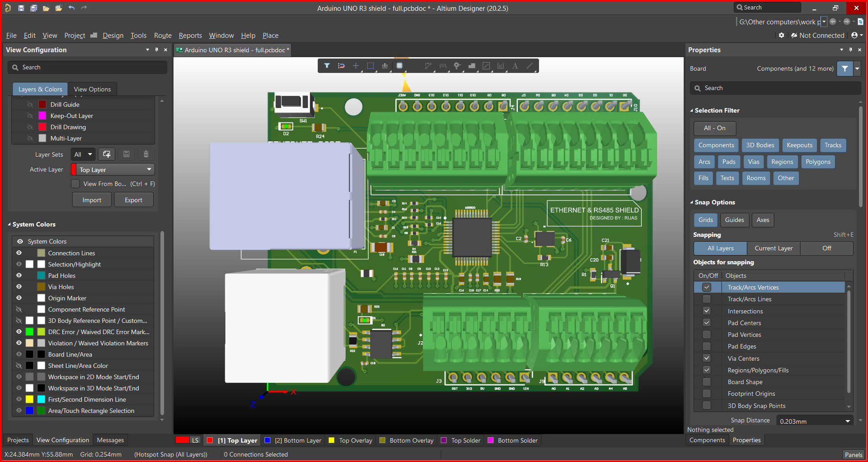Select the Place Line tool

click(530, 66)
